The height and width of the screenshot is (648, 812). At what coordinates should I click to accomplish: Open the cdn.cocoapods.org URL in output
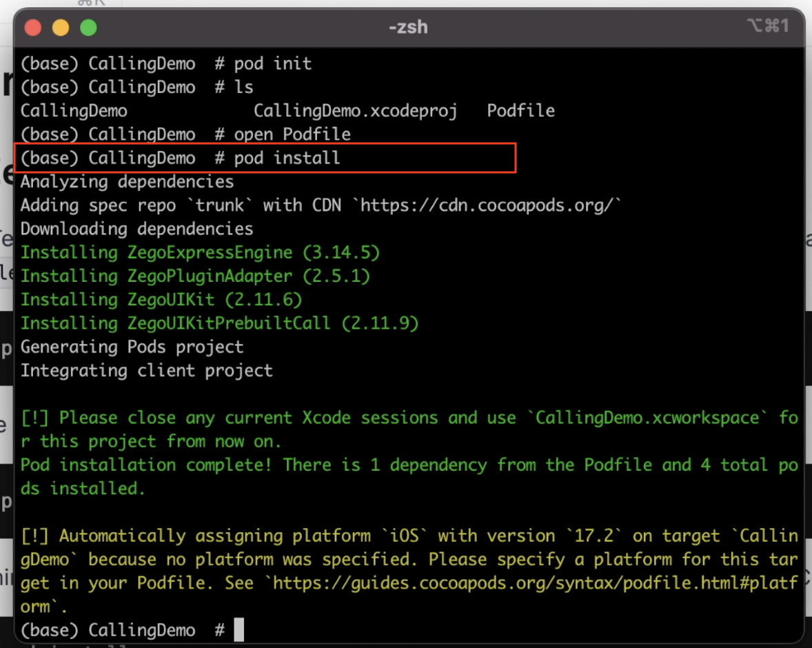(491, 205)
